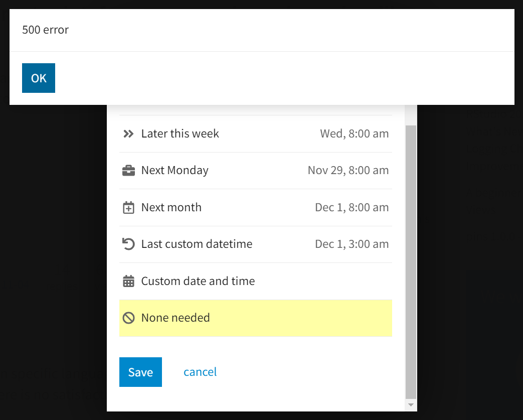Select the highlighted None needed option
Viewport: 523px width, 420px height.
[x=176, y=318]
